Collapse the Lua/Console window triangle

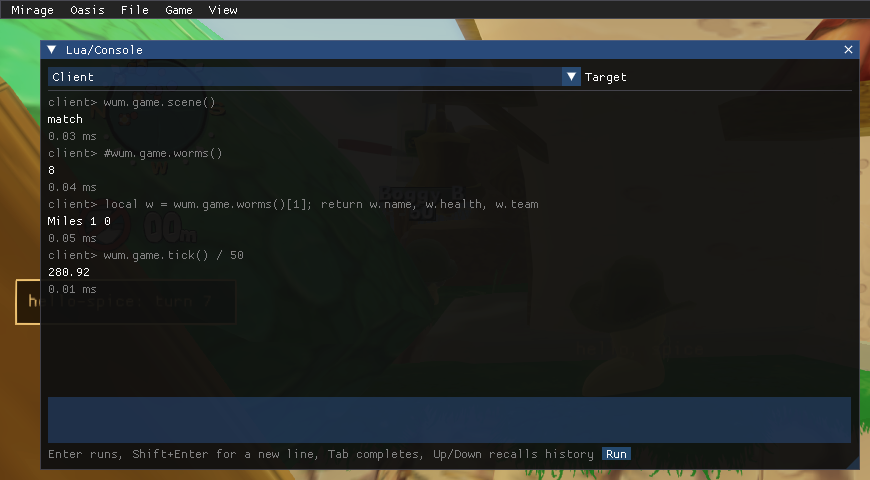click(52, 50)
